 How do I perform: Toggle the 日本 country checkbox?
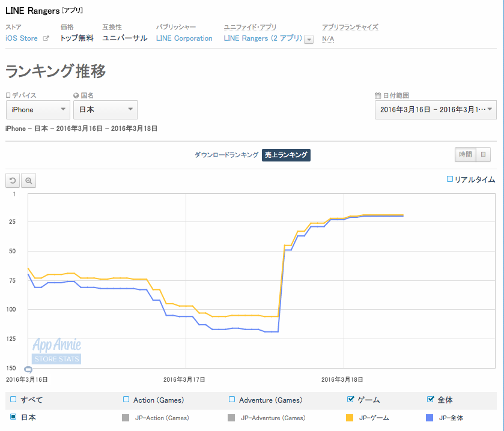(13, 417)
